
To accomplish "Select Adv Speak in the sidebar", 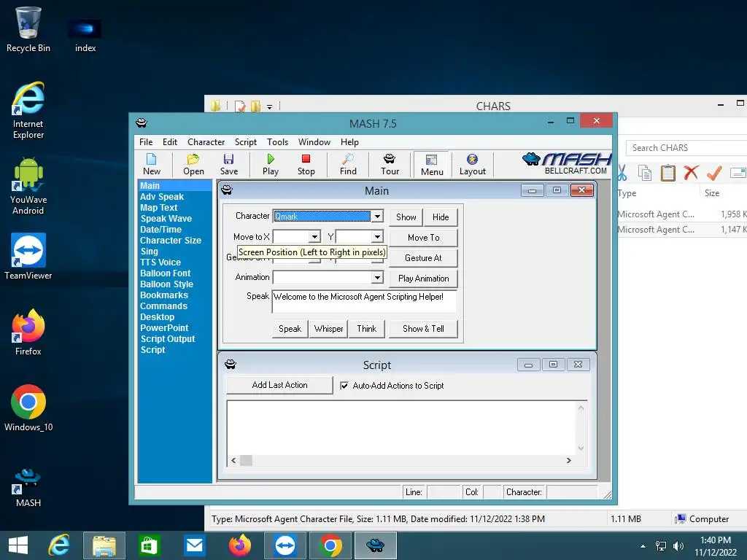I will [x=162, y=197].
